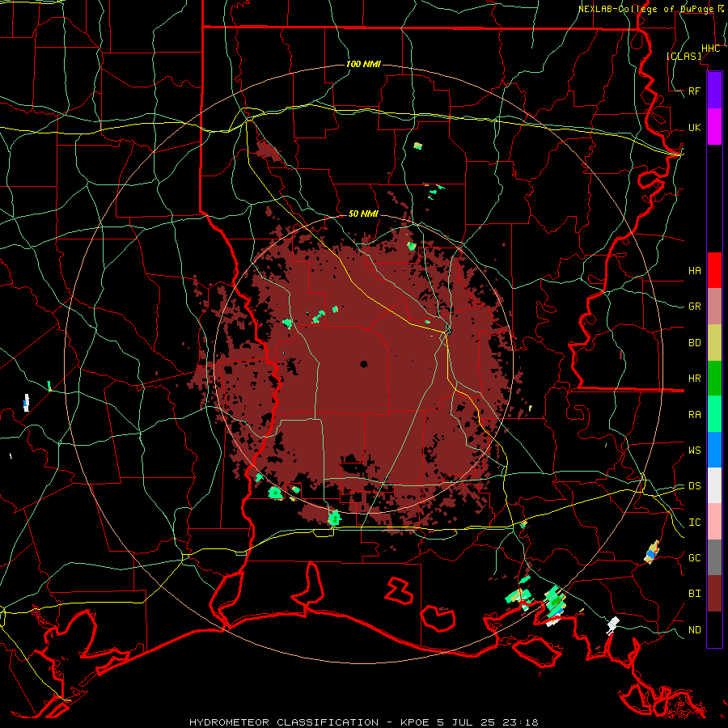Image resolution: width=728 pixels, height=728 pixels.
Task: Click the IC legend label
Action: coord(694,523)
